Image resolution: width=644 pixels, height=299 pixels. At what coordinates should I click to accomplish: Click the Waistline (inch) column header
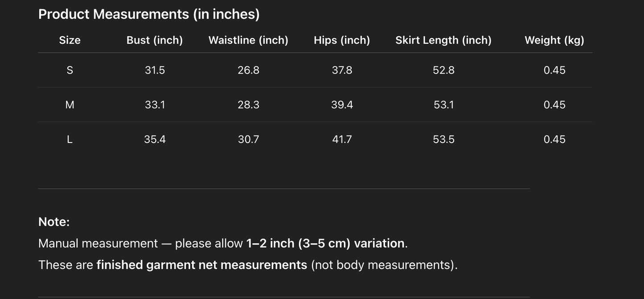[248, 40]
